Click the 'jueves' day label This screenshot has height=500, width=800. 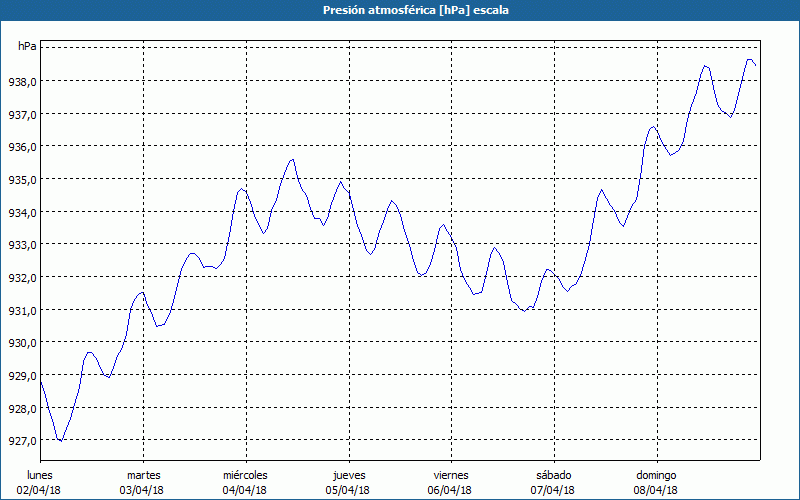click(348, 475)
